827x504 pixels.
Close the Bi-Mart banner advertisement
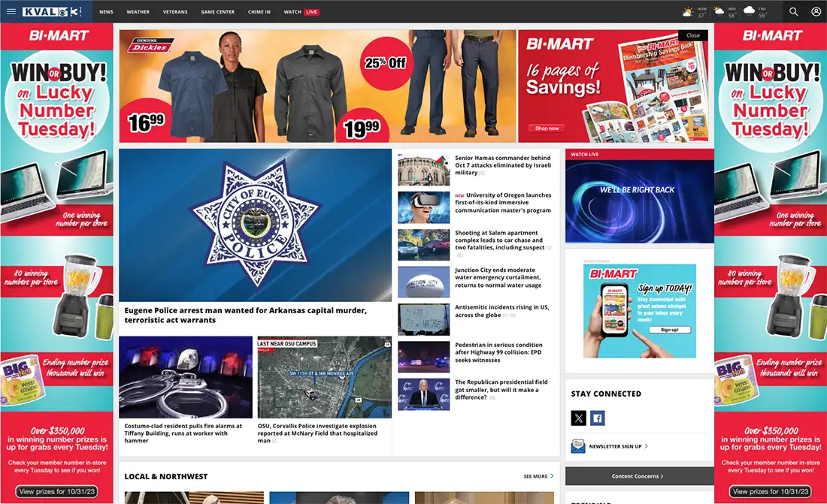693,35
